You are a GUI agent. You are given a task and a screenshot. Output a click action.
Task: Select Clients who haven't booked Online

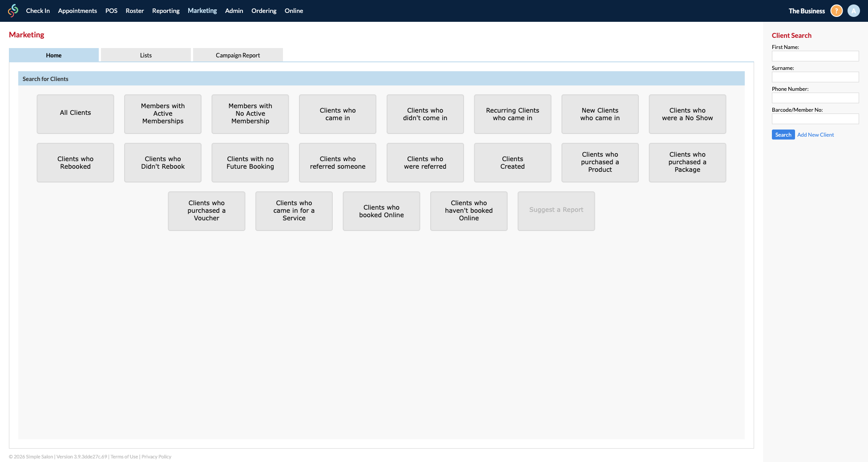pyautogui.click(x=468, y=211)
